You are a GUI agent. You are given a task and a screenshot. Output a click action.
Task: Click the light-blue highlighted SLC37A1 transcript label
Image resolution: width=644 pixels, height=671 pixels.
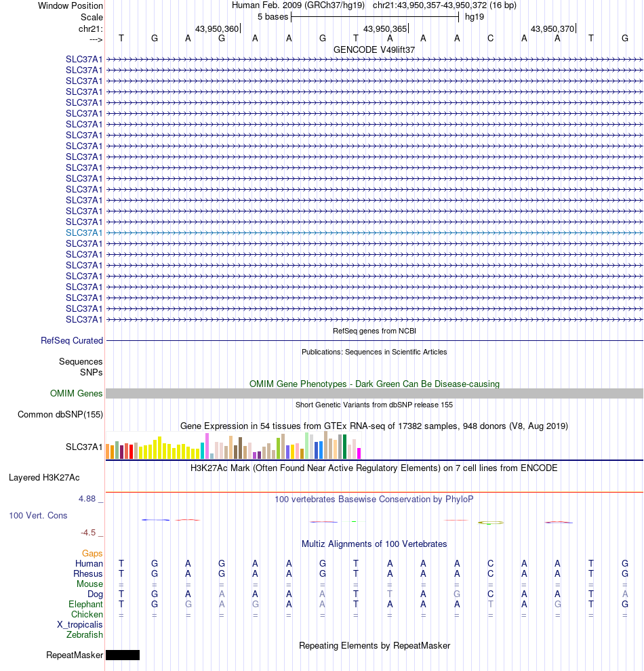pyautogui.click(x=84, y=232)
